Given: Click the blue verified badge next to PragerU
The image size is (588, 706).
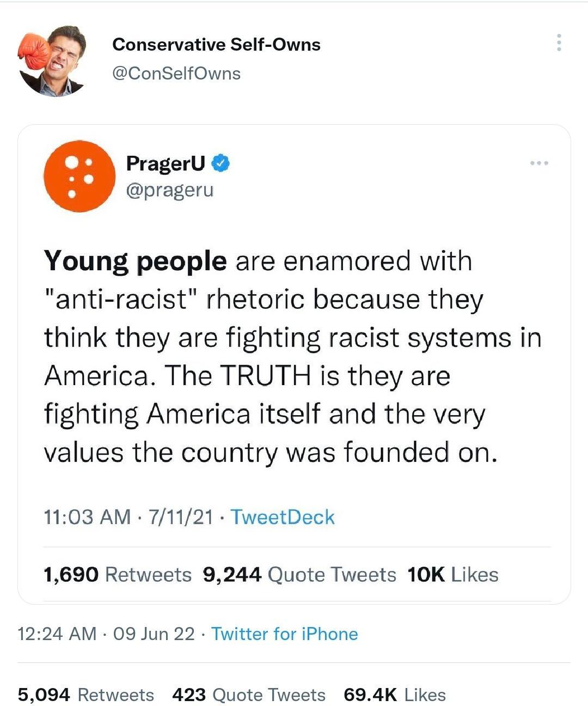Looking at the screenshot, I should tap(220, 163).
